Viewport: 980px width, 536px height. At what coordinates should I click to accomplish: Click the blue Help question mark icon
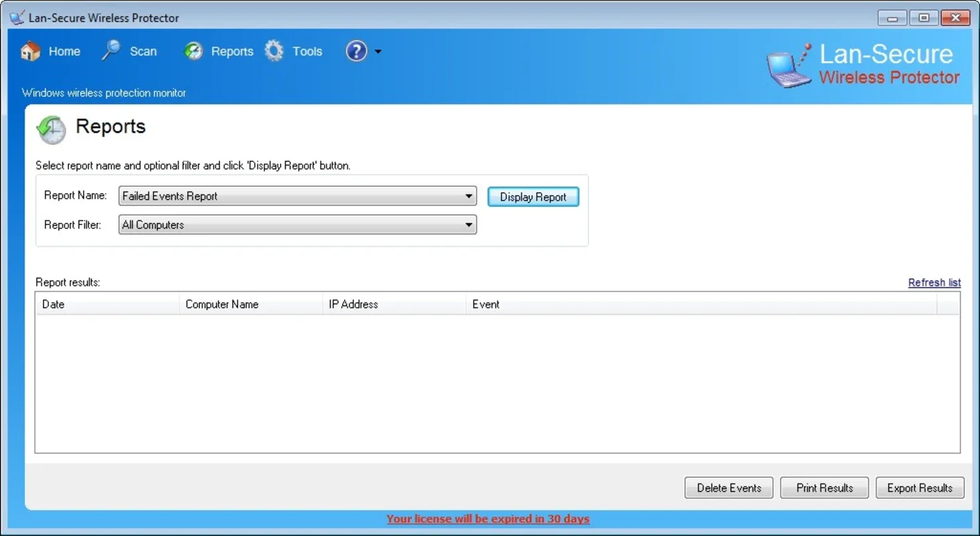pos(356,51)
